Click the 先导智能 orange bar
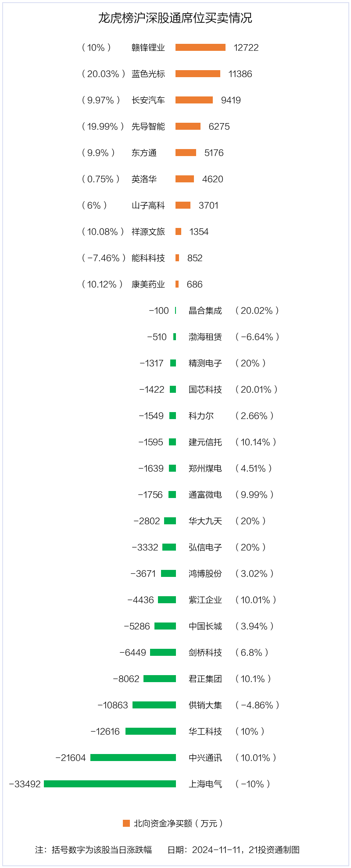351x868 pixels. click(x=188, y=126)
